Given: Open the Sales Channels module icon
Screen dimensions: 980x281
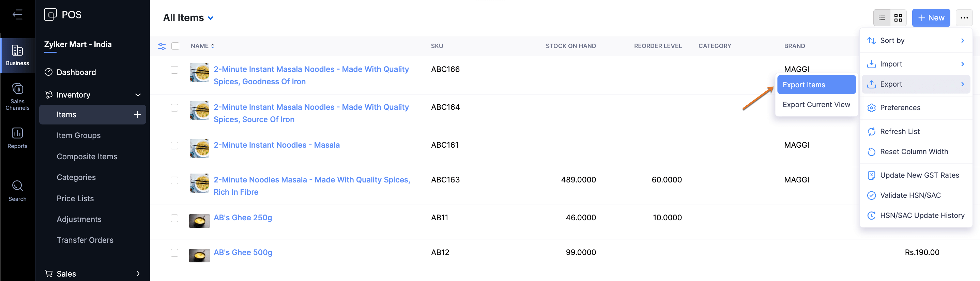Looking at the screenshot, I should [17, 96].
